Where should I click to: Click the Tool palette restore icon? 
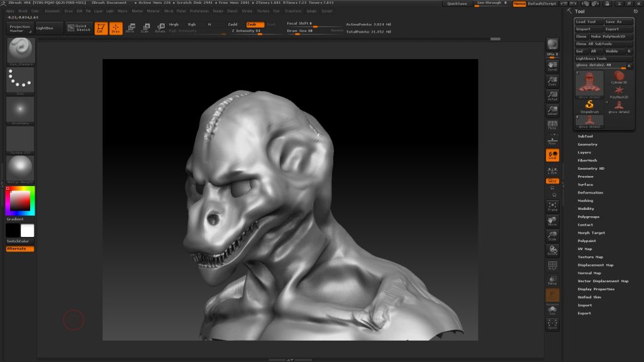pos(636,11)
